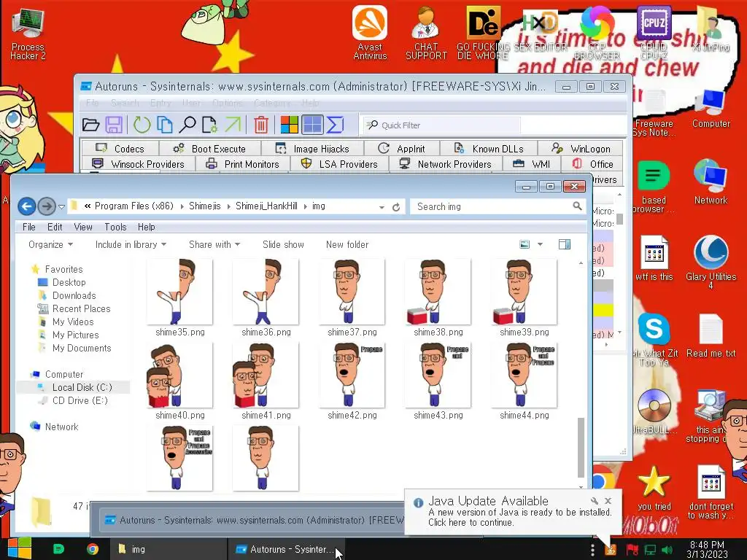Select Downloads in the navigation pane
The height and width of the screenshot is (560, 747).
click(74, 296)
